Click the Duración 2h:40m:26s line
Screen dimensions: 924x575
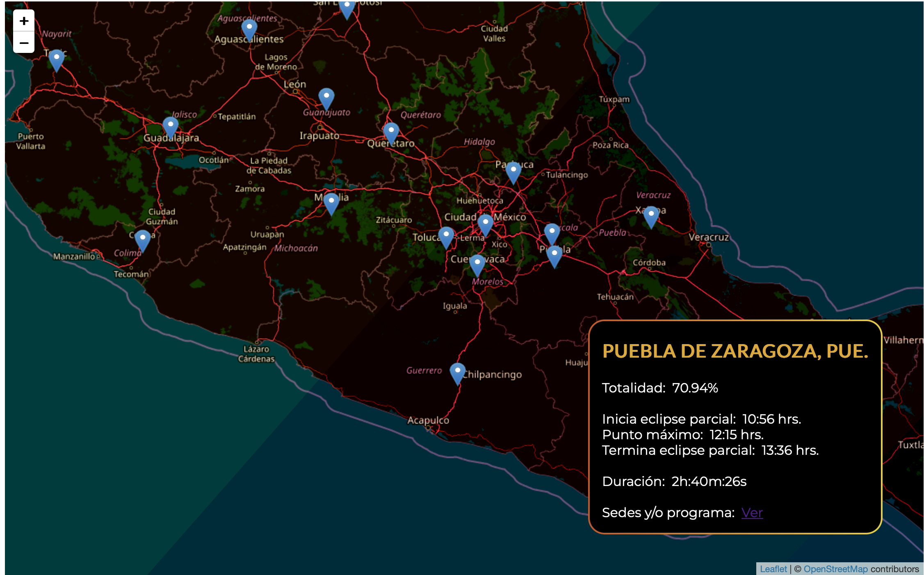674,481
